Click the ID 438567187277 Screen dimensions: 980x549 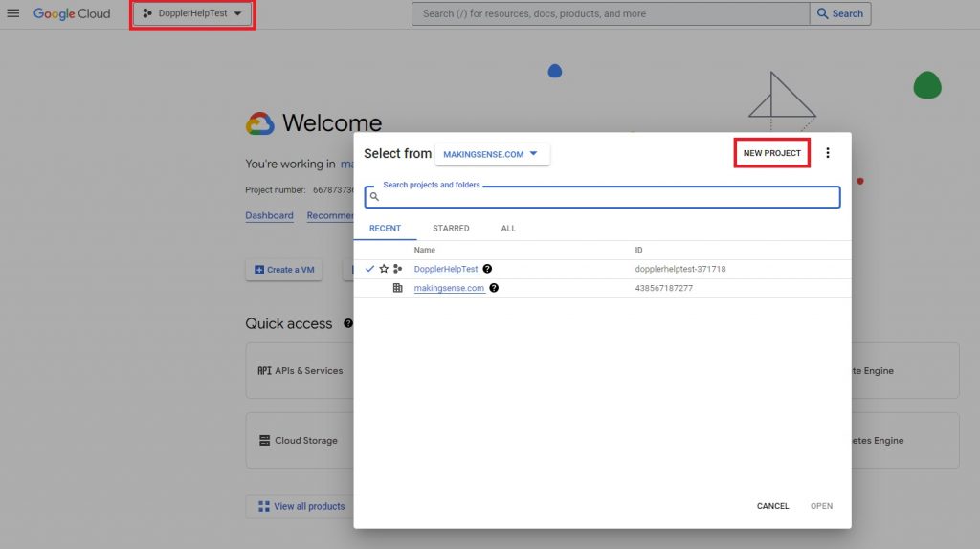pos(664,288)
